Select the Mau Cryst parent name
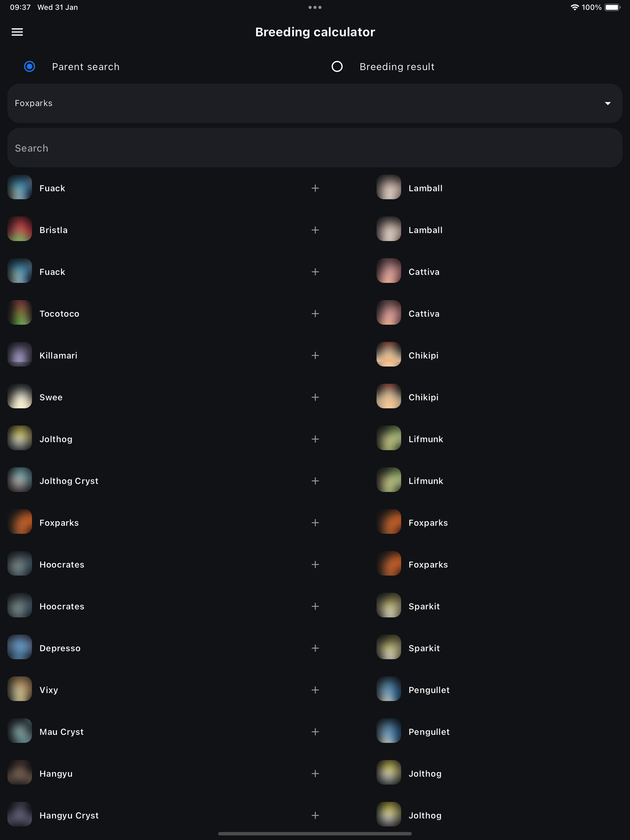The height and width of the screenshot is (840, 630). pos(62,732)
